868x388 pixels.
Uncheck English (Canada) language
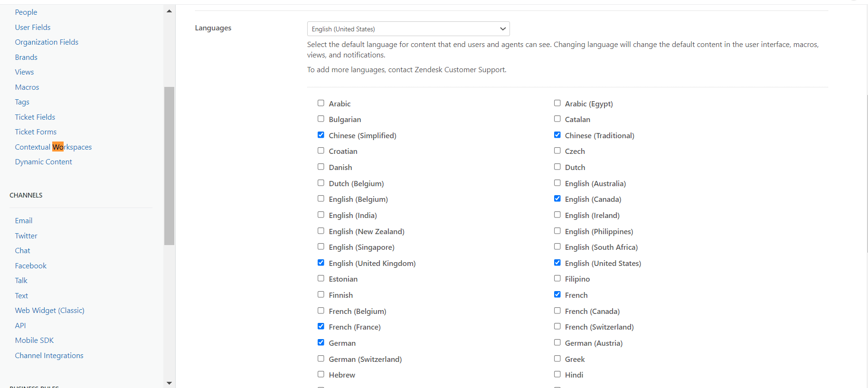[x=557, y=199]
